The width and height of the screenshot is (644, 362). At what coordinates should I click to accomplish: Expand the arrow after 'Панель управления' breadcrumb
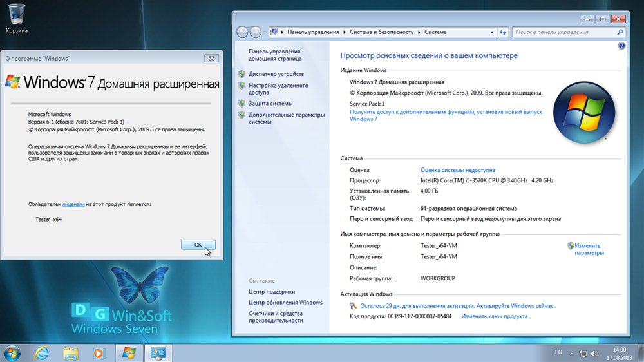point(345,32)
